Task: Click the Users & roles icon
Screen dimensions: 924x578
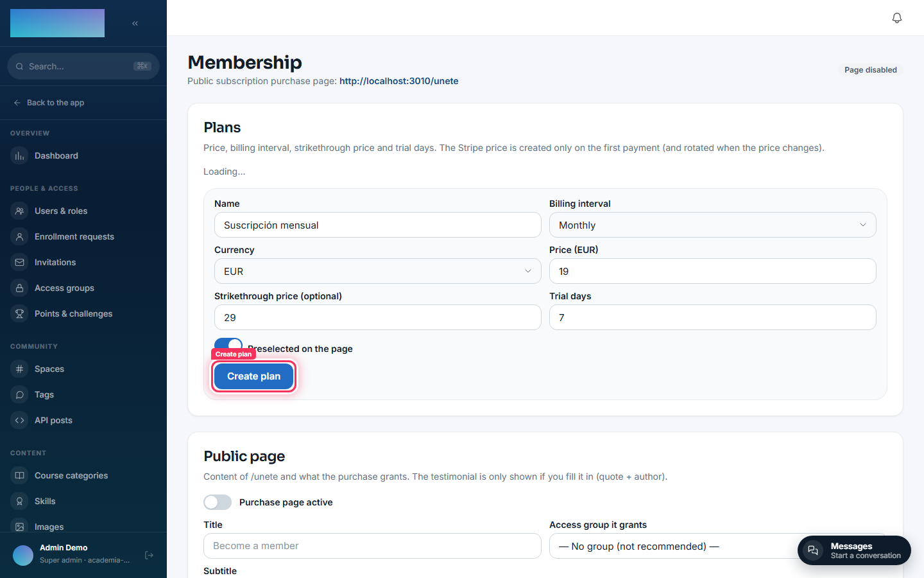Action: click(x=19, y=211)
